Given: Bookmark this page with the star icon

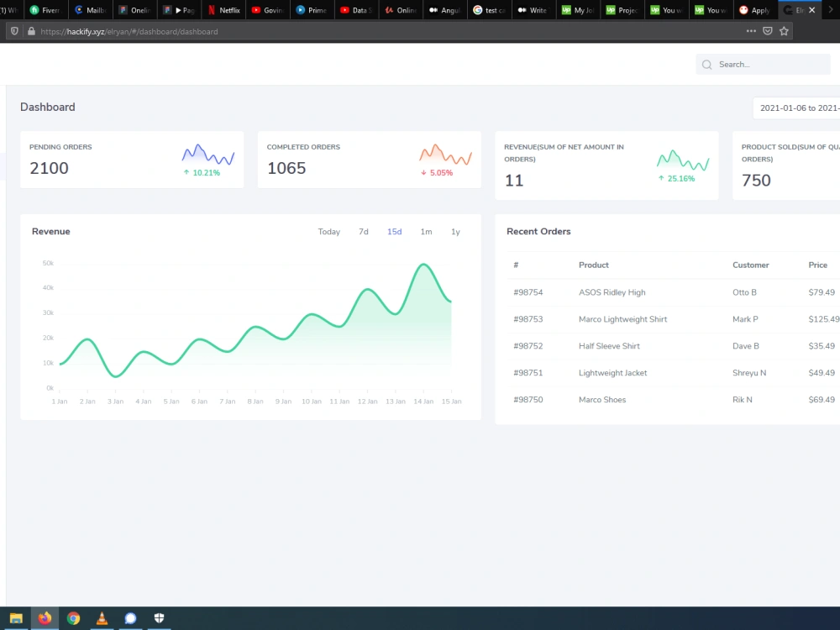Looking at the screenshot, I should coord(783,30).
